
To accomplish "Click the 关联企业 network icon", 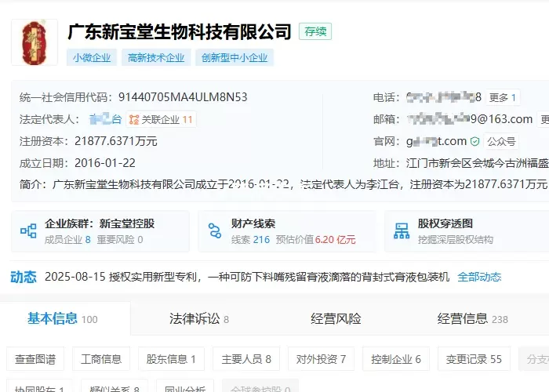I will point(134,120).
